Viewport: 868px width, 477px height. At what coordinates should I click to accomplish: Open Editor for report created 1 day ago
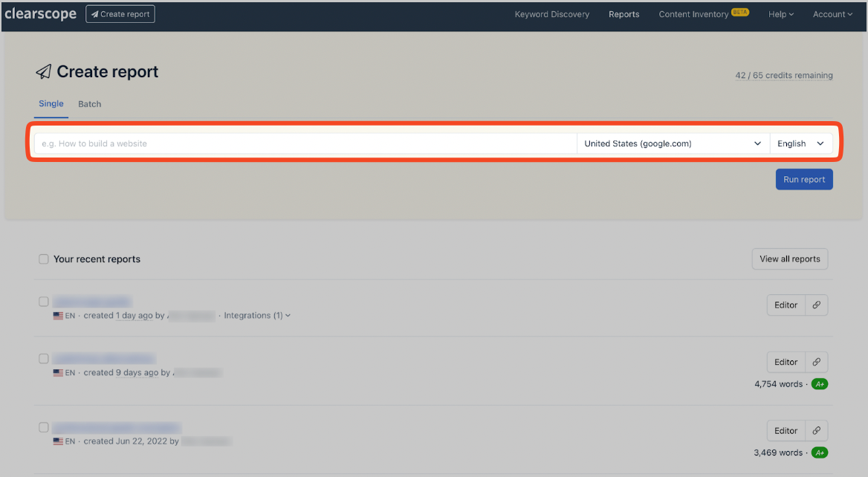tap(786, 305)
